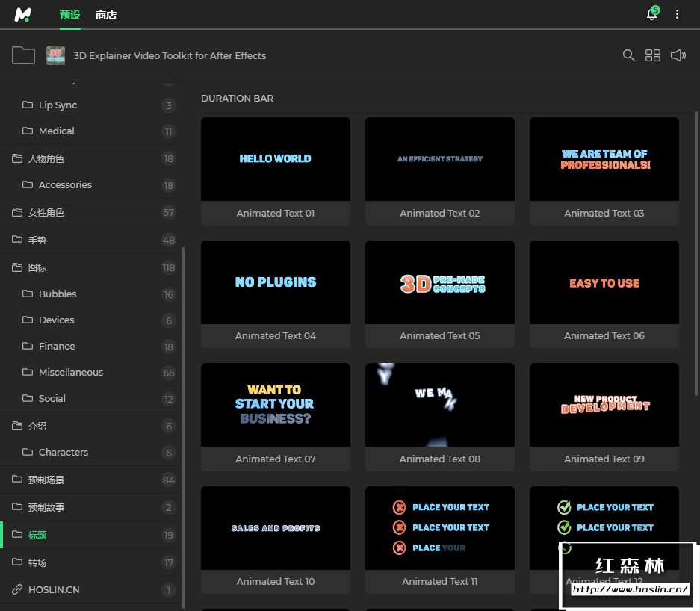
Task: Collapse the 介绍 folder
Action: pyautogui.click(x=37, y=426)
